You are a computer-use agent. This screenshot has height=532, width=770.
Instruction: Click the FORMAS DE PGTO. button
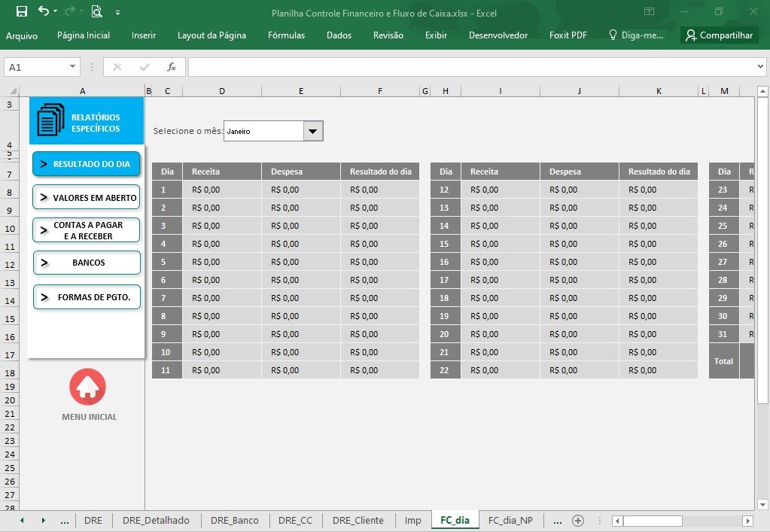tap(87, 297)
